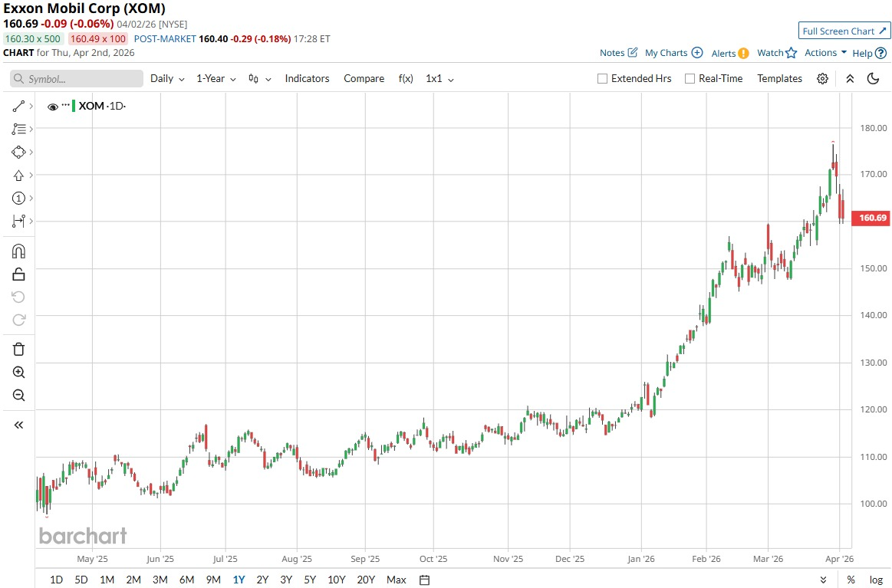Toggle XOM series visibility eye icon

53,107
